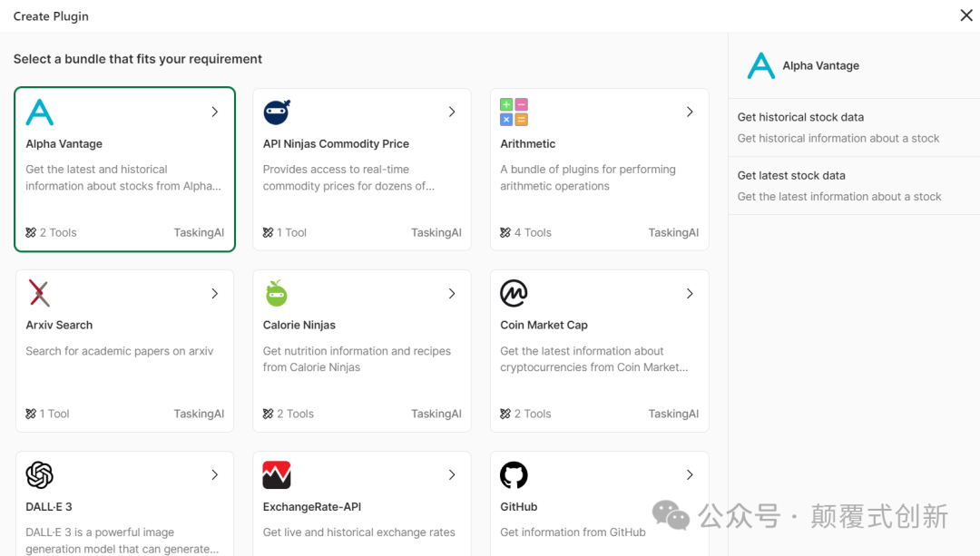
Task: Click 'Get nutrition information and recipes' description
Action: coord(357,359)
